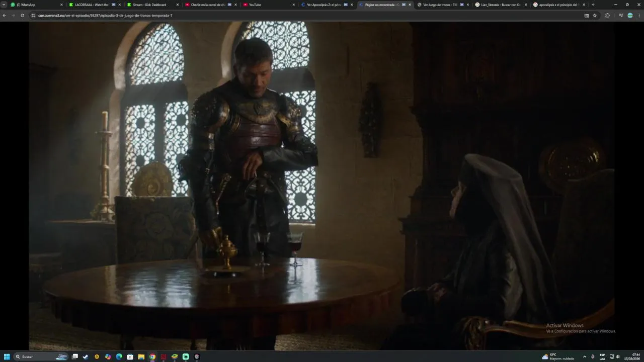Show hidden system tray icons

coord(585,356)
